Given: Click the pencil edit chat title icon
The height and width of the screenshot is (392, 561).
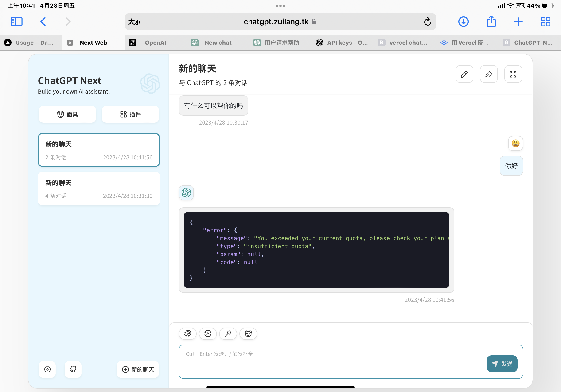Looking at the screenshot, I should coord(464,74).
